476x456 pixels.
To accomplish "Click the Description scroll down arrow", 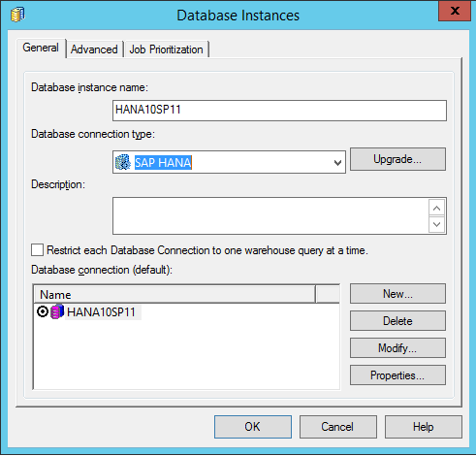I will coord(436,224).
